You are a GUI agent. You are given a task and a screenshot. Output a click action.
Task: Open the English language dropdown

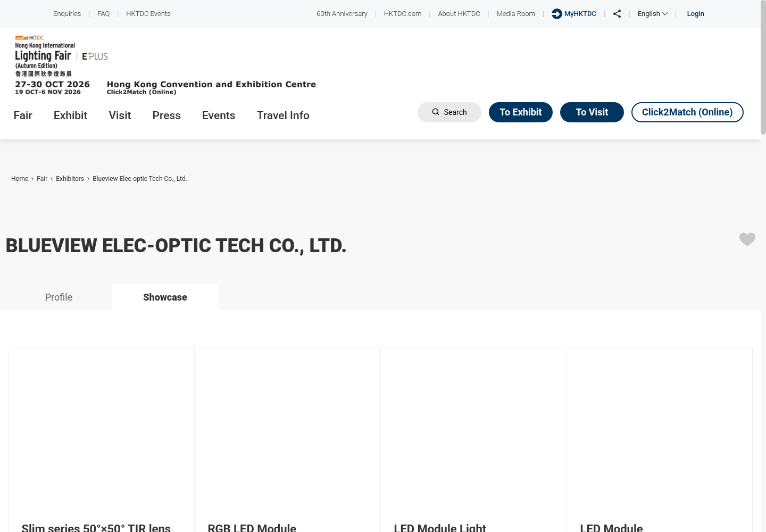point(653,14)
